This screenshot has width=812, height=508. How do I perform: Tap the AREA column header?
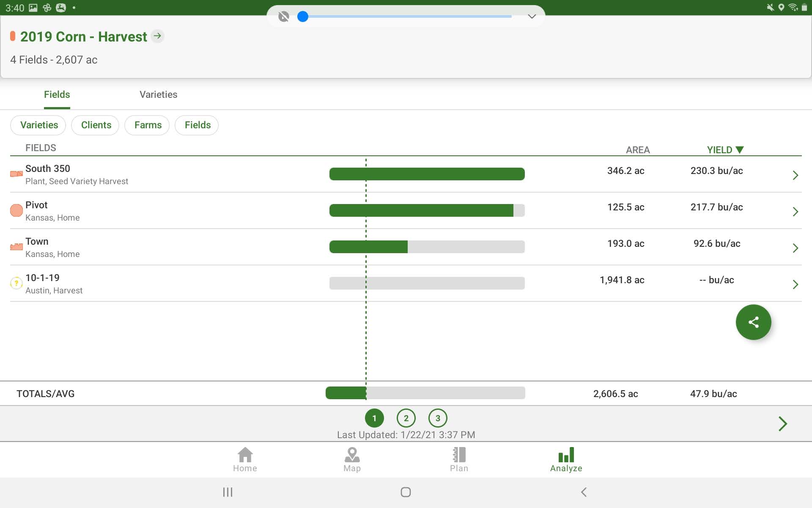(x=638, y=150)
